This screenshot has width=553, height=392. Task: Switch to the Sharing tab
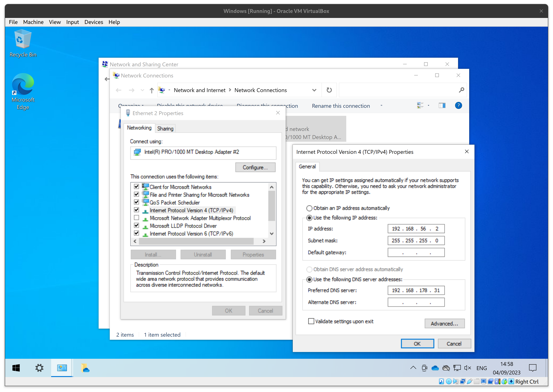pos(165,128)
